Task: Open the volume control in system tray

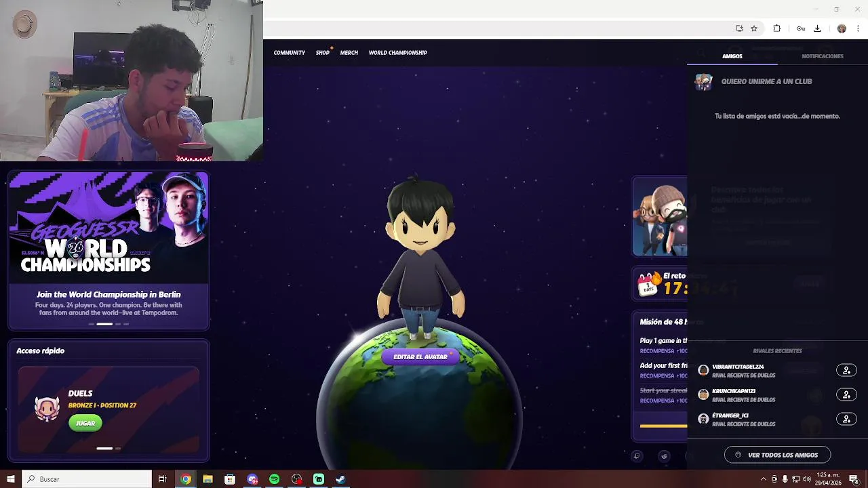Action: (807, 479)
